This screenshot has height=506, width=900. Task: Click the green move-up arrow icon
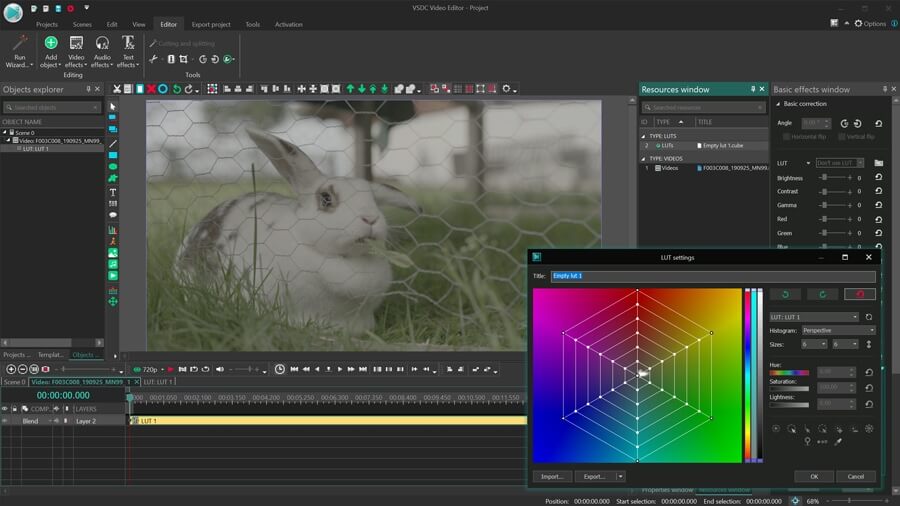350,89
